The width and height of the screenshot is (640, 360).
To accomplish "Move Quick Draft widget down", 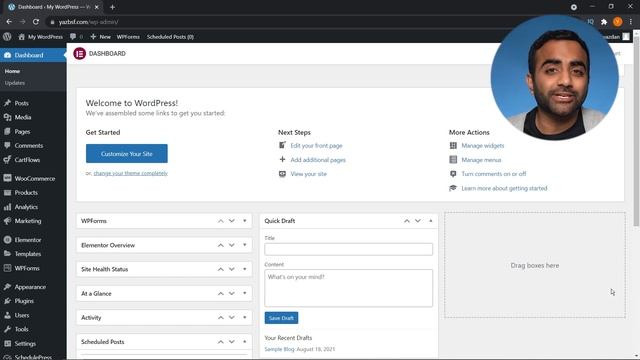I will (418, 221).
